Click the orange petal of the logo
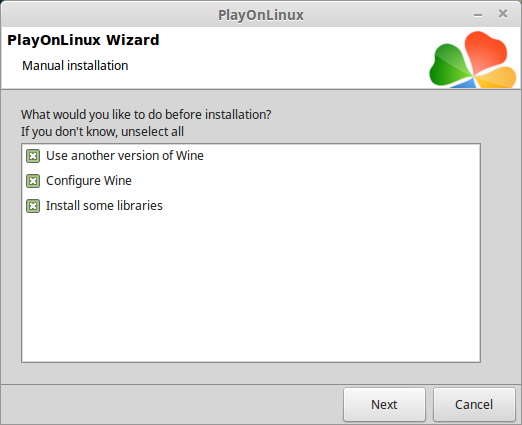522x425 pixels. (497, 78)
